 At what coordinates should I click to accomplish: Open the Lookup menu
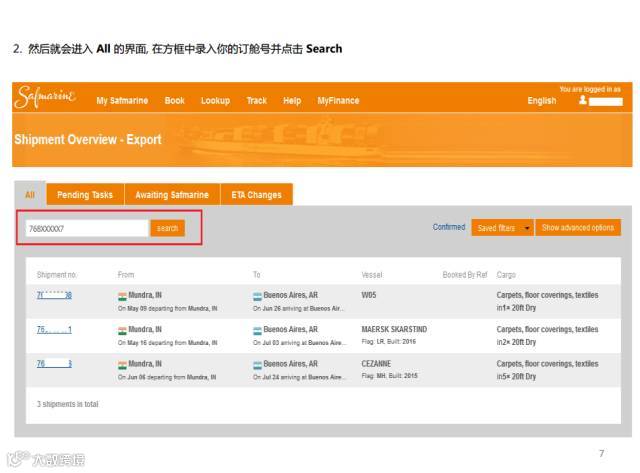pyautogui.click(x=216, y=100)
